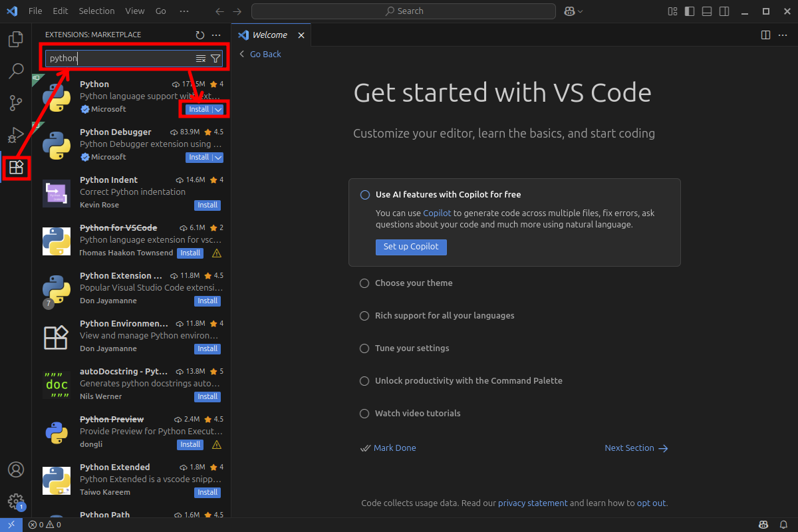
Task: Open Install dropdown arrow for Python extension
Action: 218,110
